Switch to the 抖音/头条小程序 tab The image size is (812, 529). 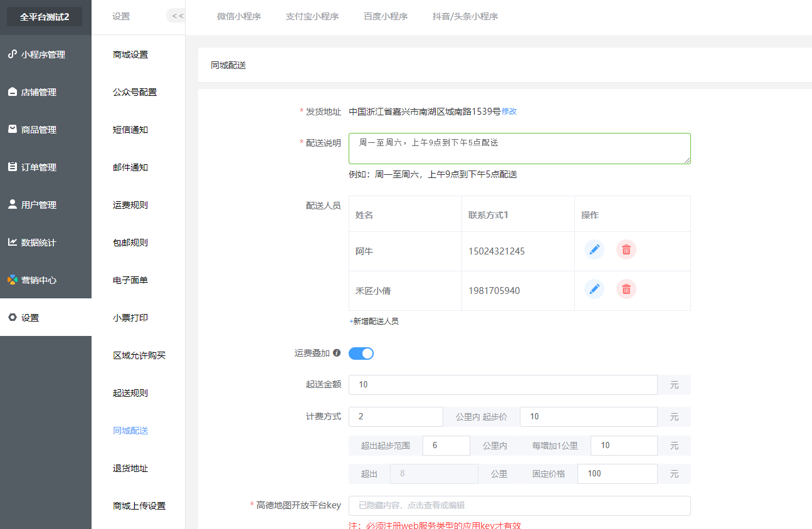click(x=465, y=17)
